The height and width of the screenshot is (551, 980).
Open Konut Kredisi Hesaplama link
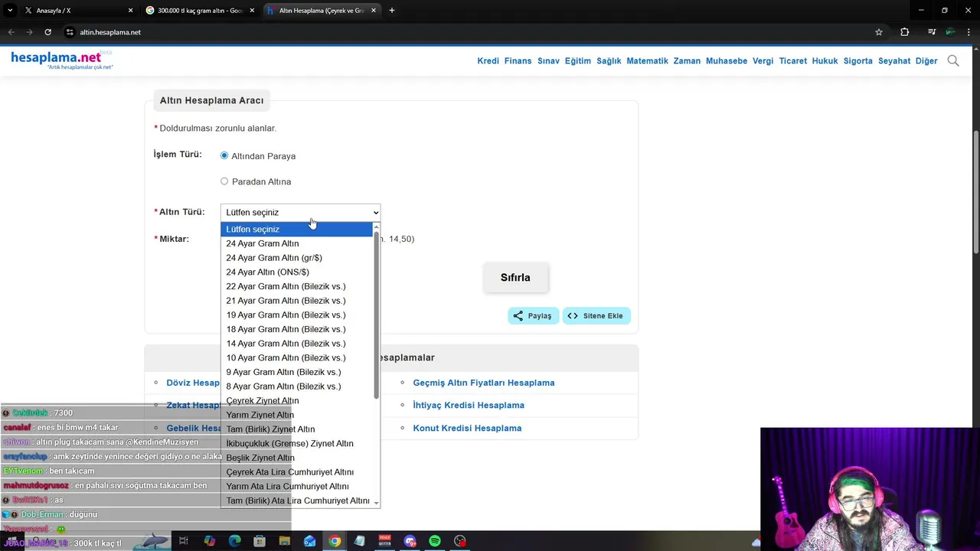pos(467,428)
